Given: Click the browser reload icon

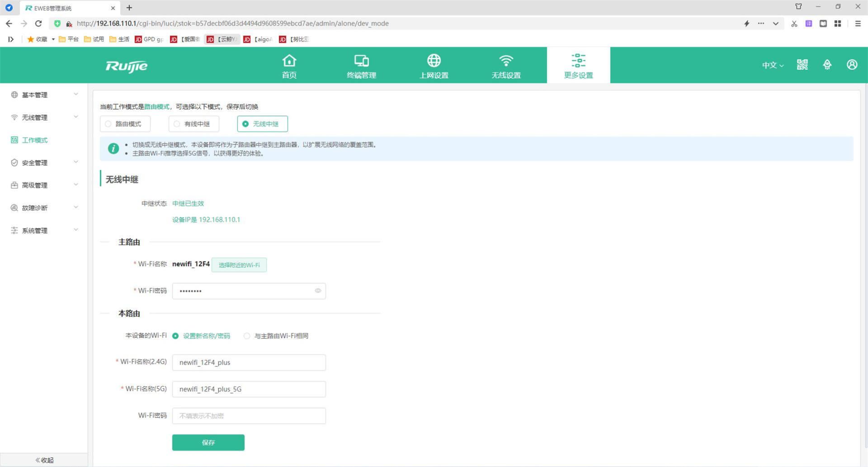Looking at the screenshot, I should coord(38,24).
